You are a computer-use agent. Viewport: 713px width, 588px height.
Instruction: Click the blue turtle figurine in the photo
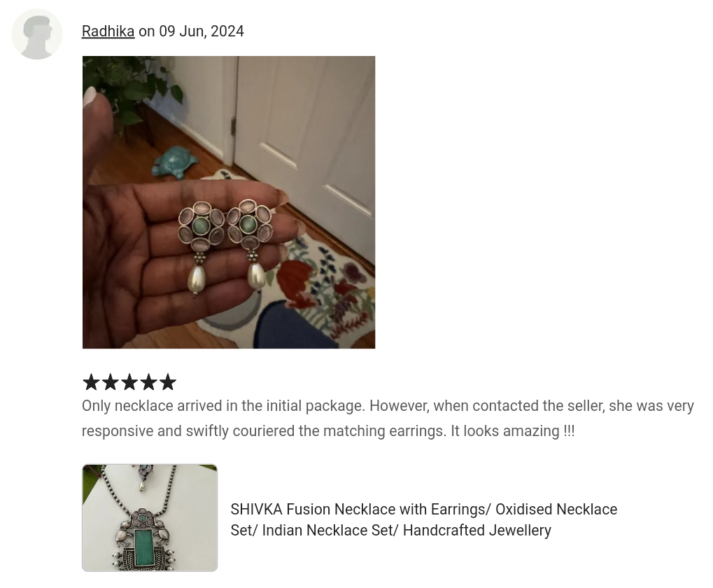click(x=175, y=162)
